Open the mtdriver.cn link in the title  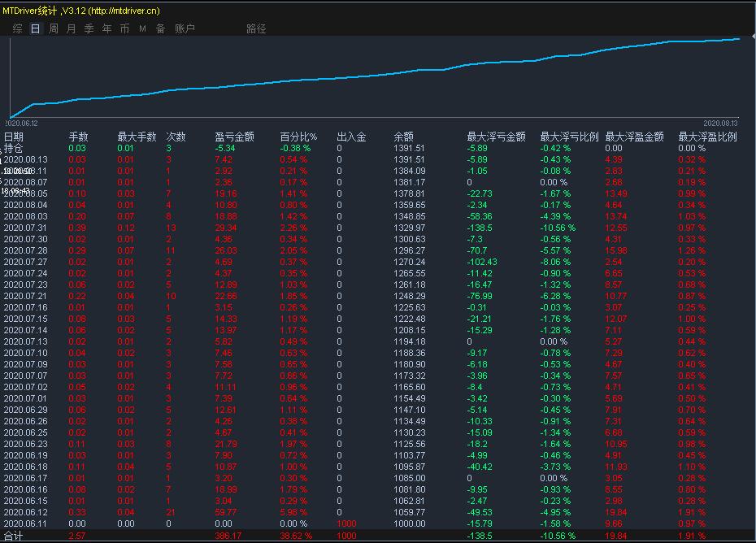[124, 11]
